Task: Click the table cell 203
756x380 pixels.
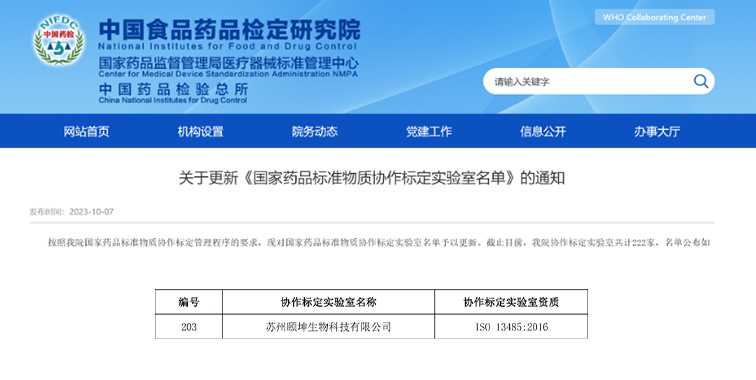Action: pos(189,326)
